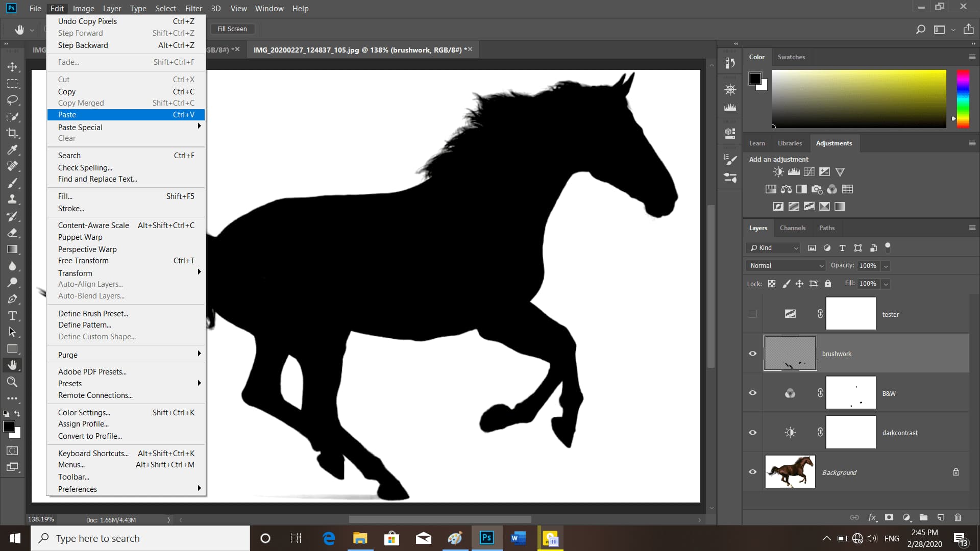Switch to the Swatches tab
Screen dimensions: 980x551
click(x=791, y=57)
